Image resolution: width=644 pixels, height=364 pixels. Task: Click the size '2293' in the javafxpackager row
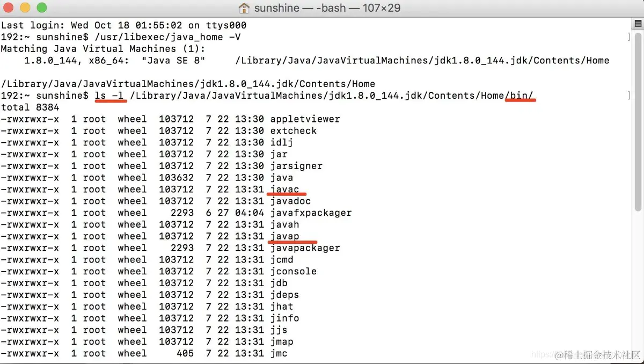(182, 213)
